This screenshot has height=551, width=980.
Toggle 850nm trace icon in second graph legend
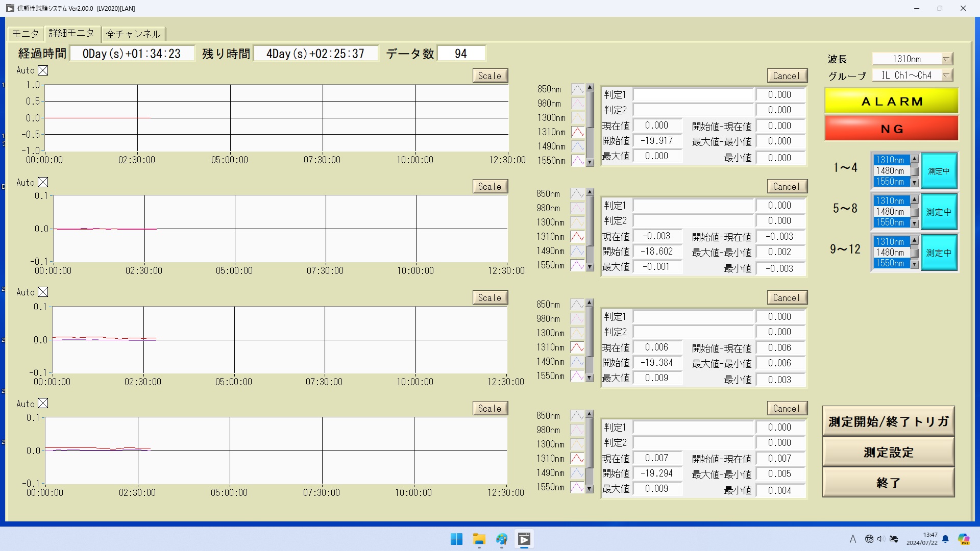(x=577, y=194)
